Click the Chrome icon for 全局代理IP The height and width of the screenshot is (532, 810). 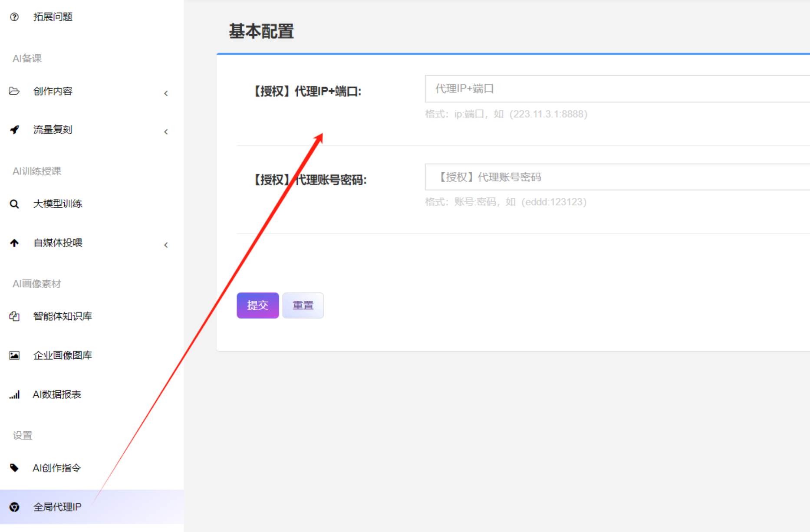point(14,507)
